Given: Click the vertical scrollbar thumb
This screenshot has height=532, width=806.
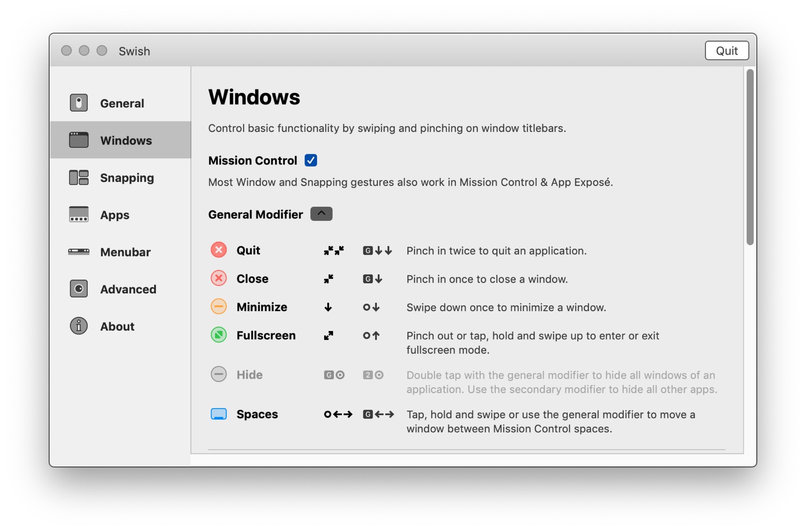Looking at the screenshot, I should click(x=750, y=156).
